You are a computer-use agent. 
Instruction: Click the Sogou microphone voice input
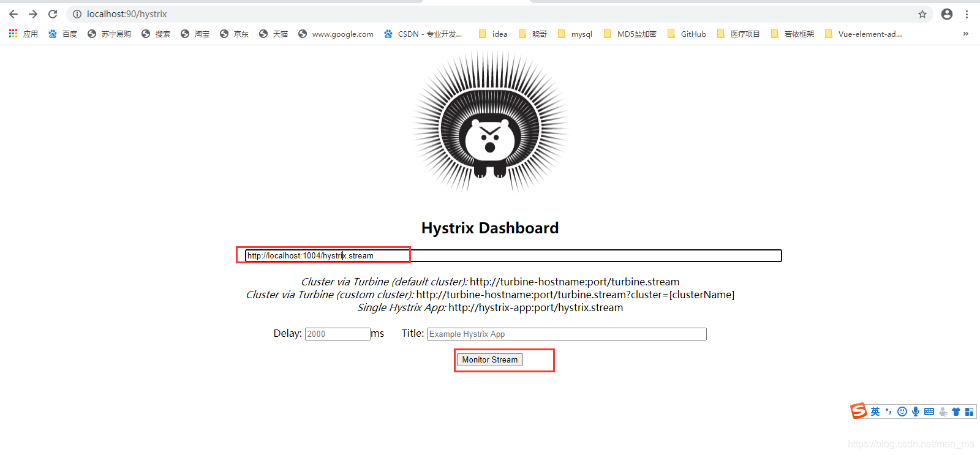[x=915, y=412]
